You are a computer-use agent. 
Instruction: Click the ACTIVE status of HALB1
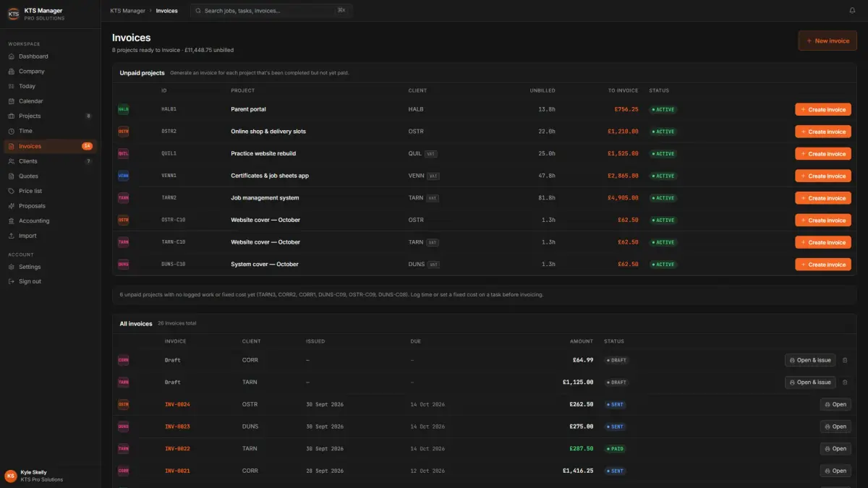coord(663,109)
